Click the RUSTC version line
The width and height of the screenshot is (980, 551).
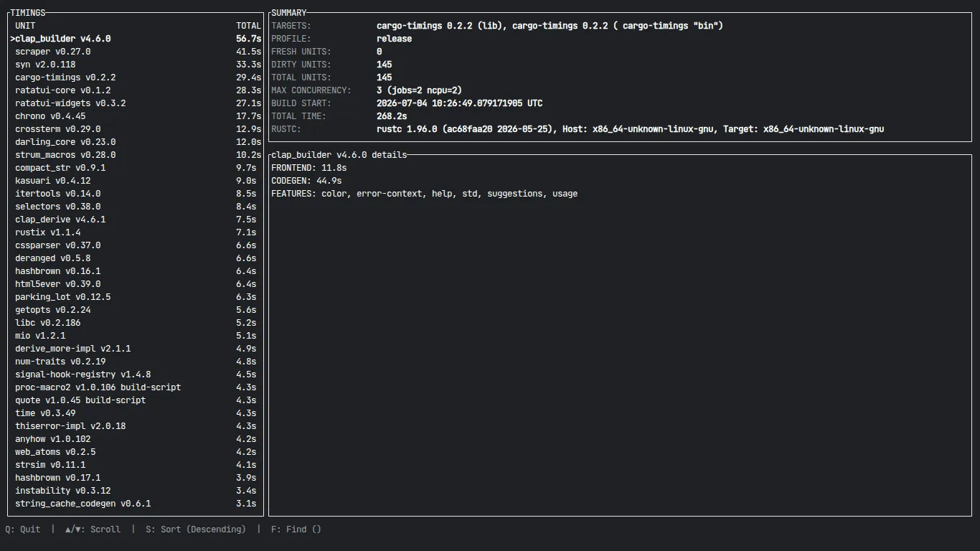tap(630, 129)
